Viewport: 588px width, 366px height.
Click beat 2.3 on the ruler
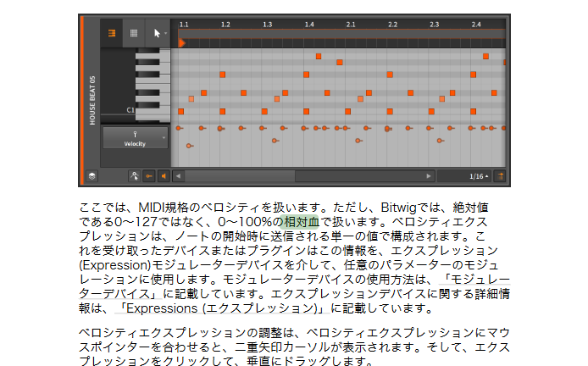(435, 25)
